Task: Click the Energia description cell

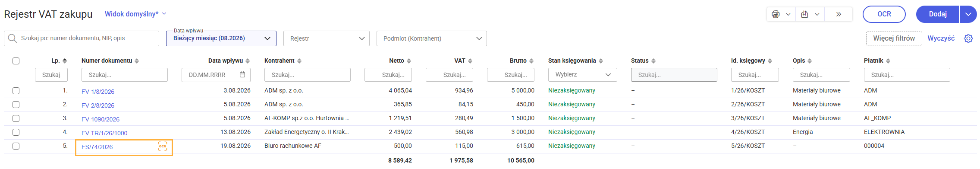Action: 803,132
